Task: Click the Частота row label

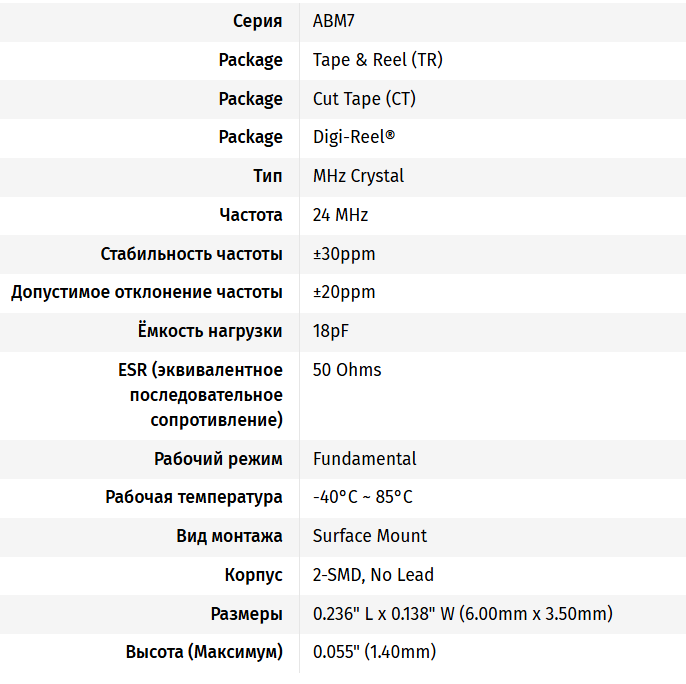Action: click(x=251, y=215)
